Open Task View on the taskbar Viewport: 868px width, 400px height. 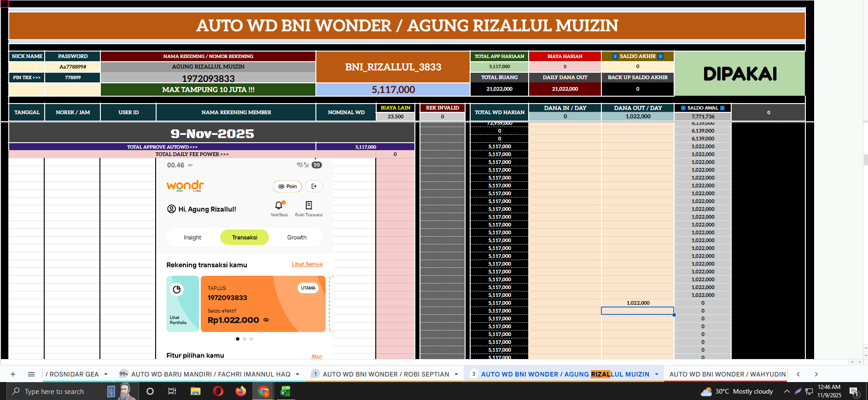172,391
